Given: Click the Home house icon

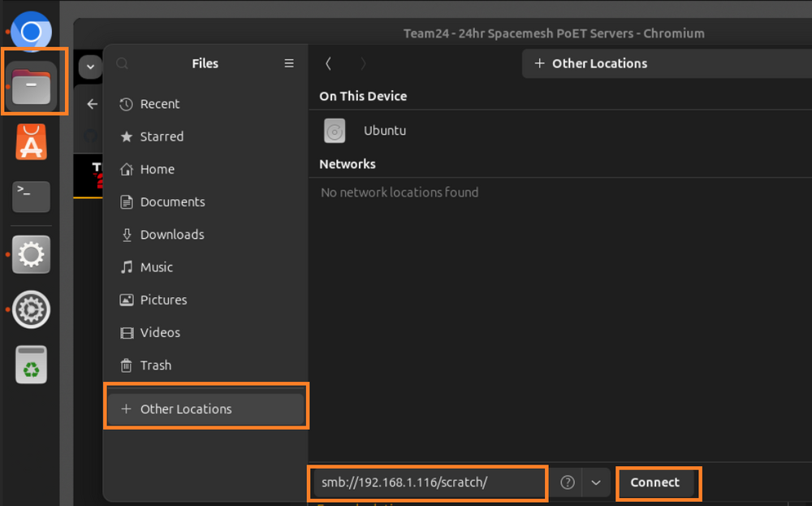Looking at the screenshot, I should (x=127, y=170).
